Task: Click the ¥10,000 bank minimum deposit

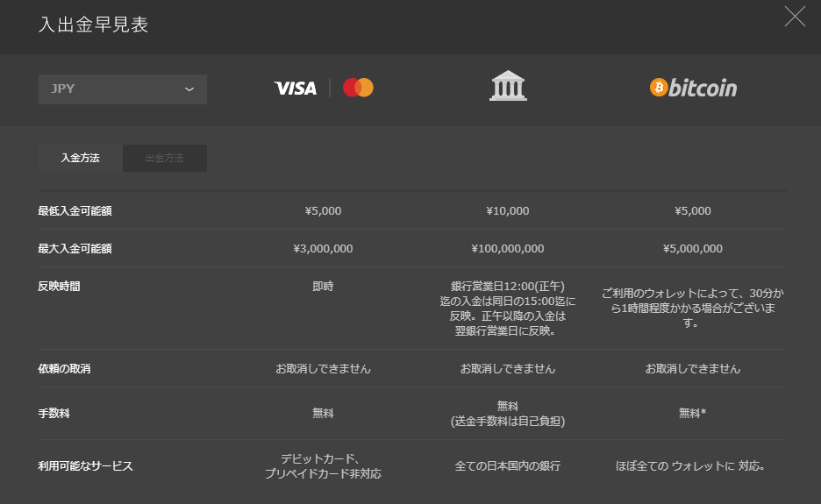Action: [x=507, y=211]
